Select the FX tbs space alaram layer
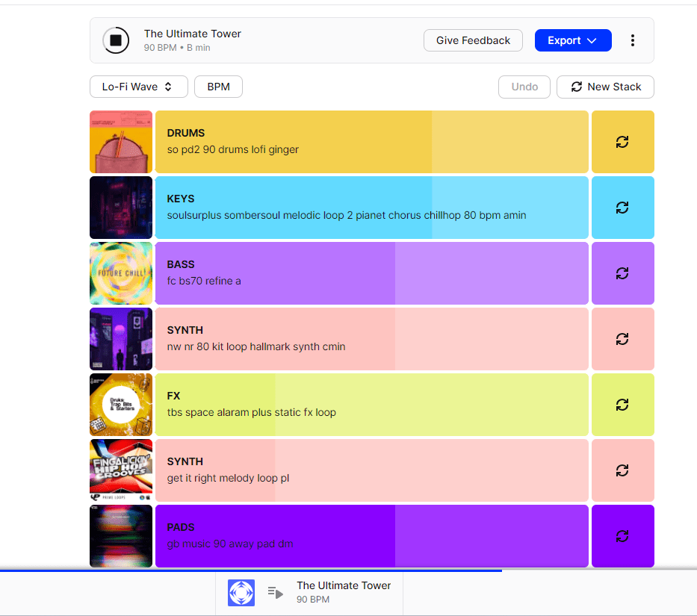This screenshot has height=616, width=697. pos(371,405)
